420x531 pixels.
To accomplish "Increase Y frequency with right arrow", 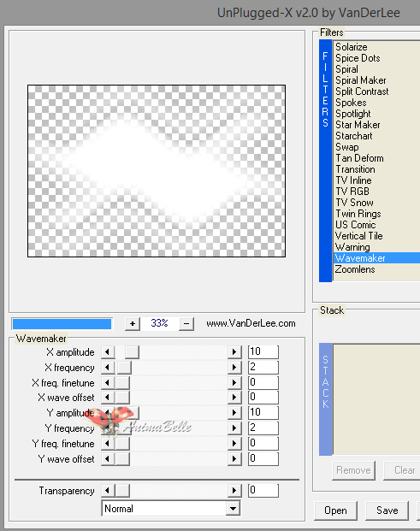I will [234, 428].
